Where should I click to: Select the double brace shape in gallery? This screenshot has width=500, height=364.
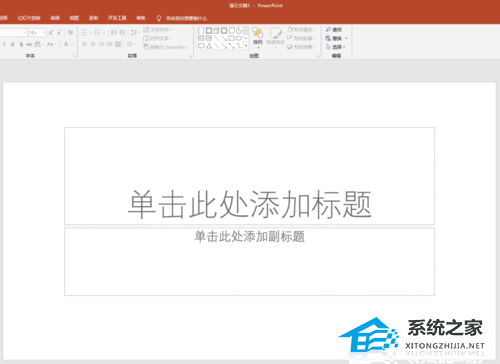[x=201, y=31]
